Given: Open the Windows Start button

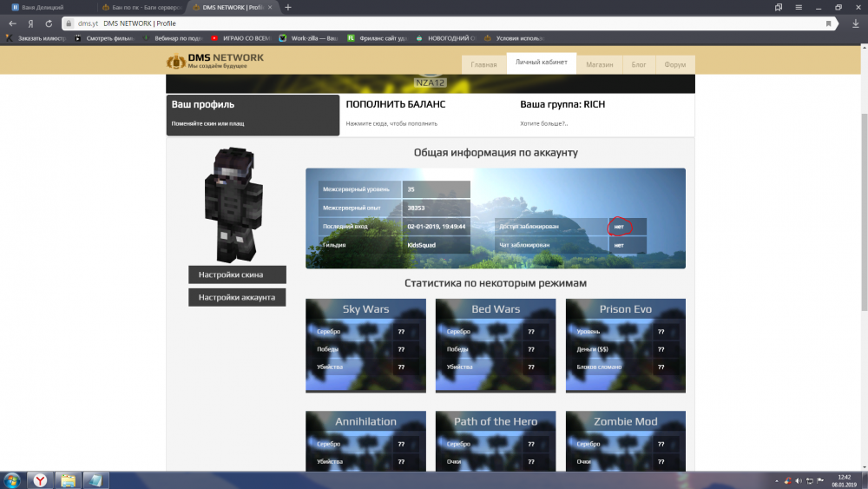Looking at the screenshot, I should (x=11, y=480).
